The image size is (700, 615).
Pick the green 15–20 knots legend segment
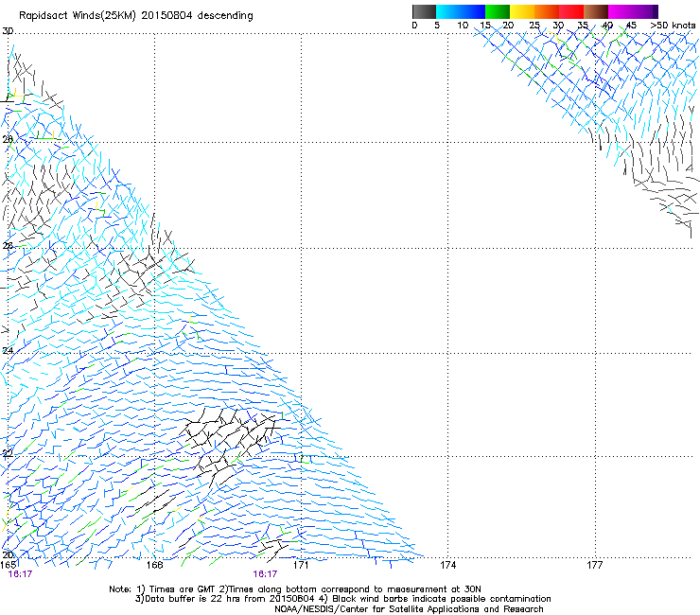pos(498,11)
